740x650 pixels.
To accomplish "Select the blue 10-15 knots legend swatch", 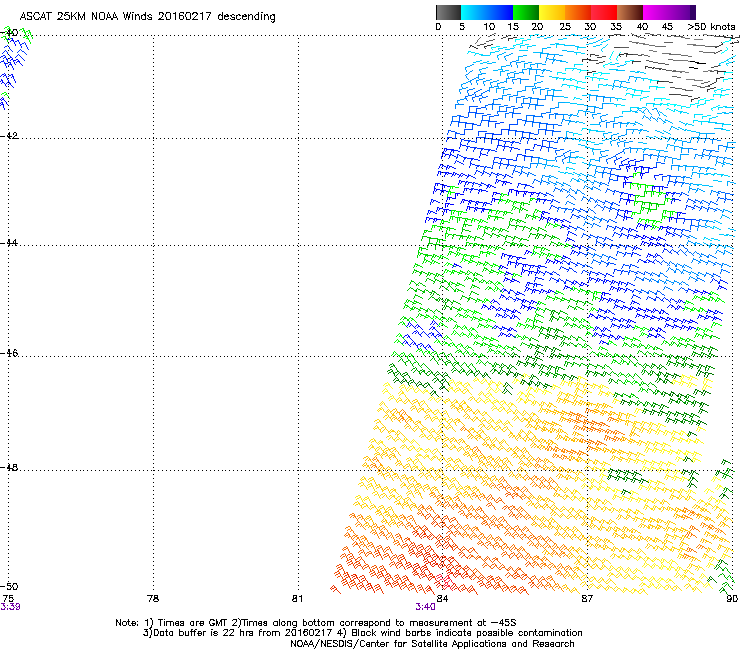I will pyautogui.click(x=500, y=12).
